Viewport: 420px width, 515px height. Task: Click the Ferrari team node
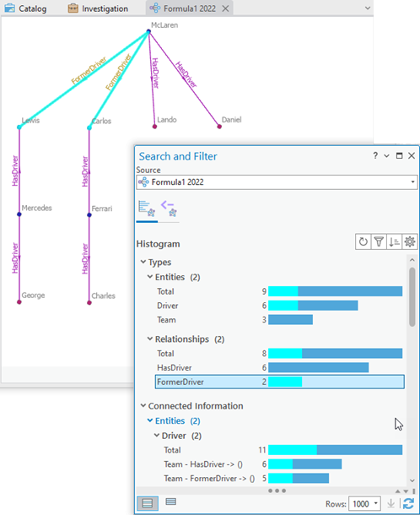(89, 214)
